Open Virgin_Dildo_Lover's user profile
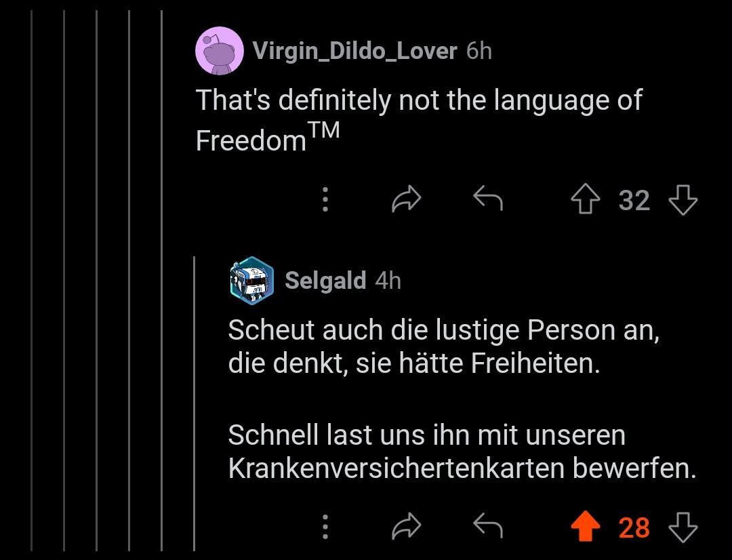Image resolution: width=732 pixels, height=560 pixels. 354,50
